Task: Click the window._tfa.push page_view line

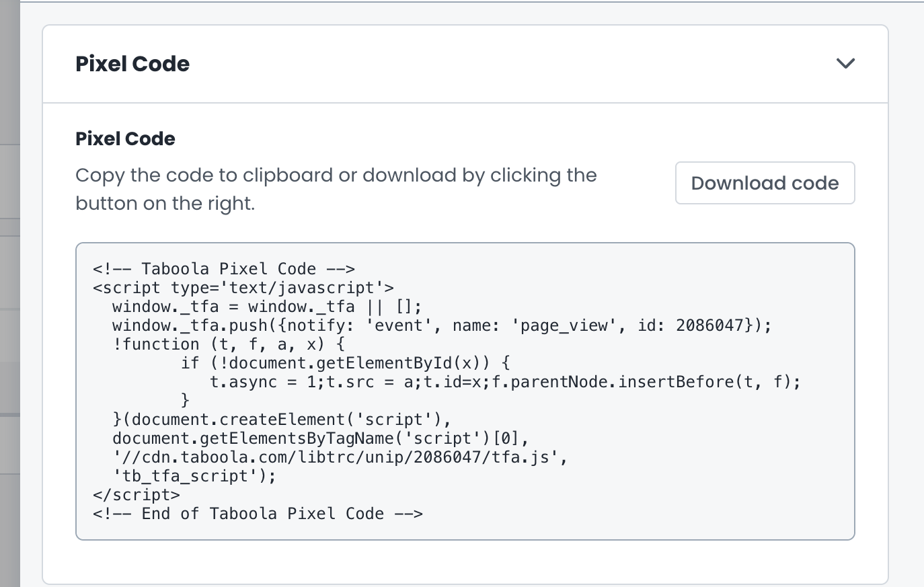Action: click(x=442, y=325)
